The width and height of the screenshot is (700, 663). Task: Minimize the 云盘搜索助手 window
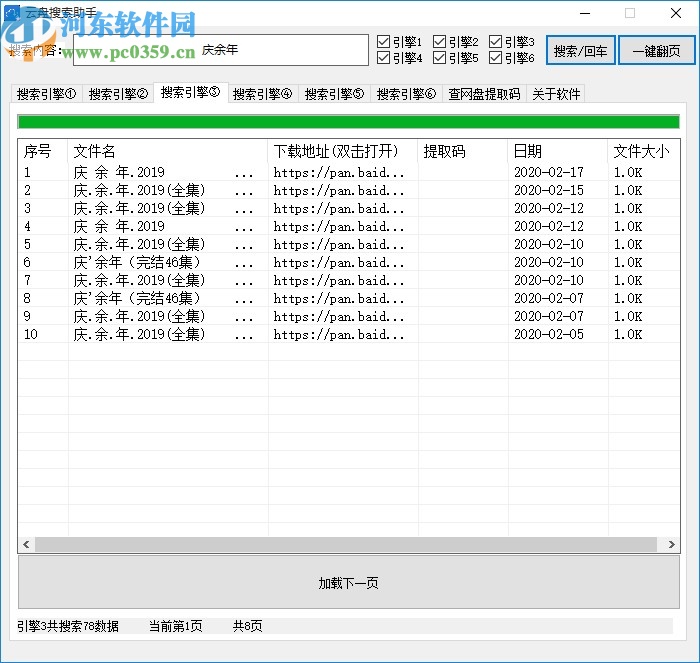[x=585, y=13]
